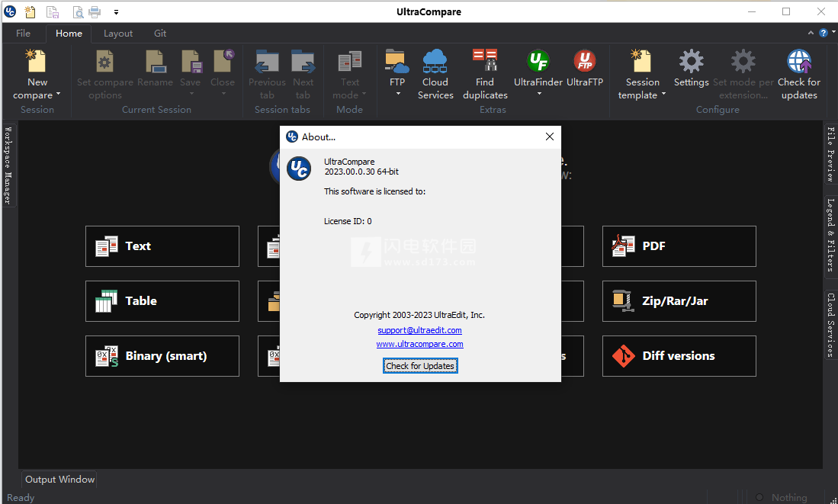
Task: Open the Customize Quick Access Toolbar dropdown
Action: click(116, 11)
